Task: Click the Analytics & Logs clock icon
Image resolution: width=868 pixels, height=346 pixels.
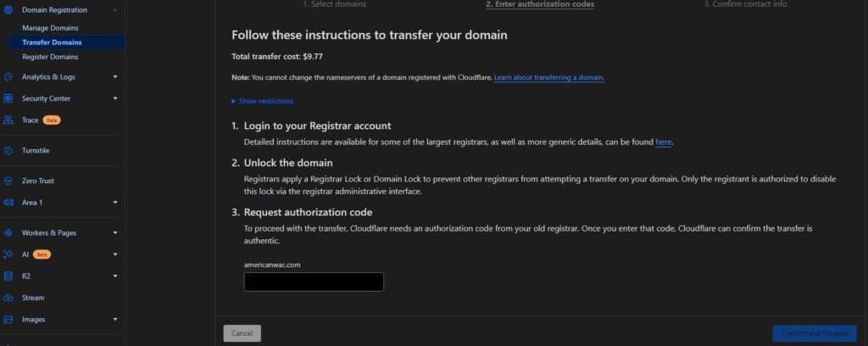Action: point(8,77)
